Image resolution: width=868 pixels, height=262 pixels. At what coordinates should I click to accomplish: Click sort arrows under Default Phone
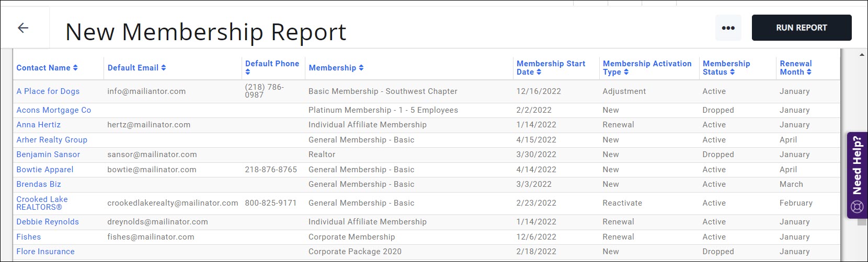point(248,72)
